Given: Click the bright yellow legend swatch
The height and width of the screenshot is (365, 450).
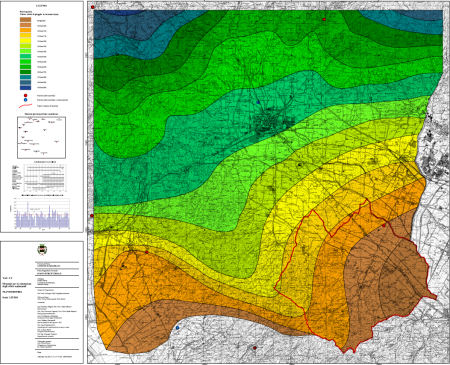Looking at the screenshot, I should tap(25, 41).
